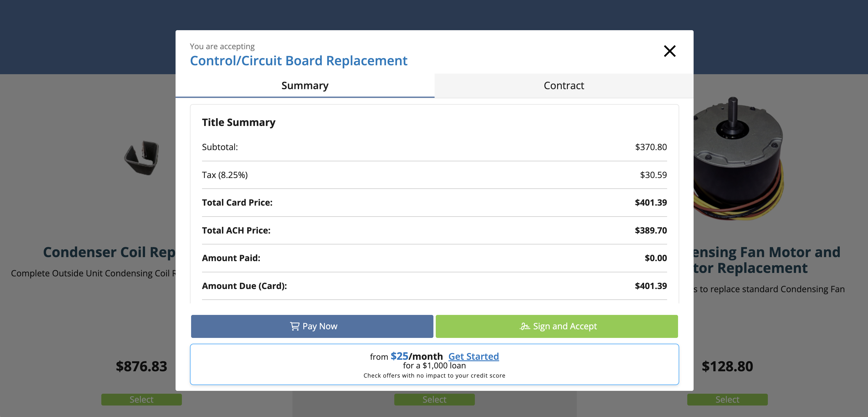This screenshot has width=868, height=417.
Task: Close the acceptance dialog with the X
Action: [x=669, y=51]
